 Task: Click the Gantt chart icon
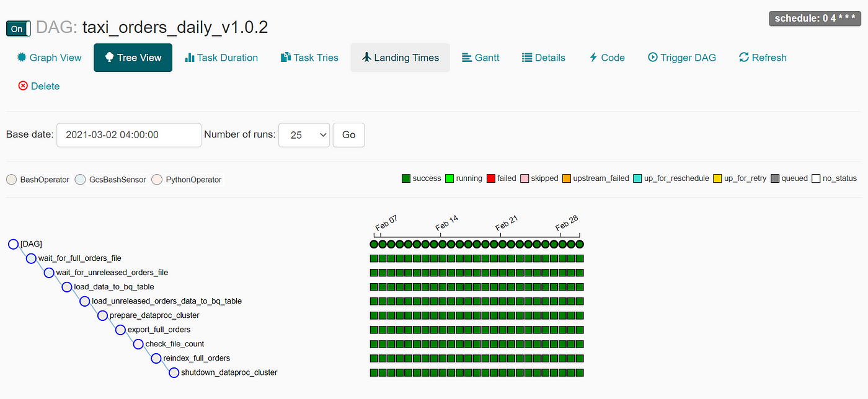tap(467, 58)
